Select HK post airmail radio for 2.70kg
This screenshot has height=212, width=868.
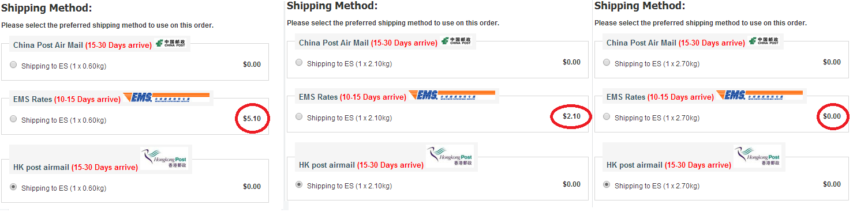click(607, 184)
